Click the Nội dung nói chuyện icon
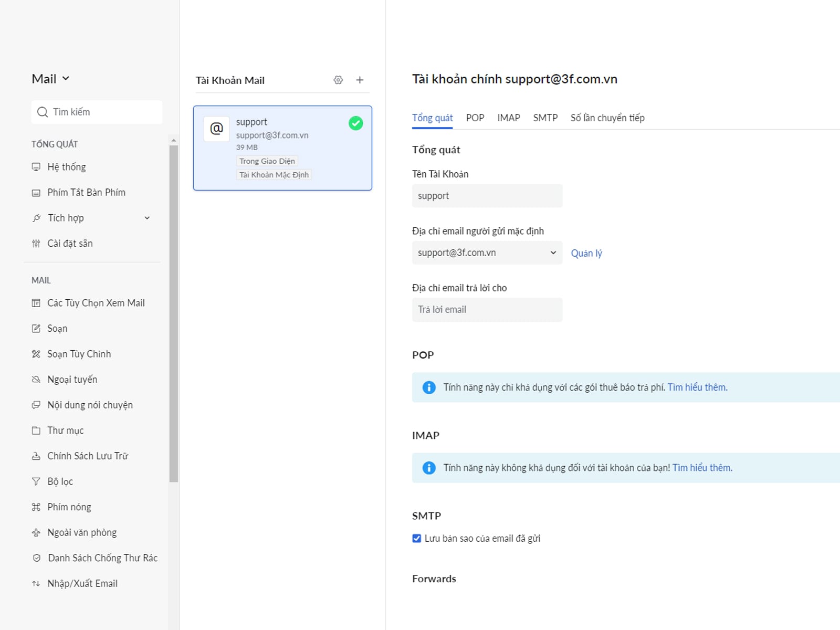Image resolution: width=840 pixels, height=630 pixels. click(x=36, y=405)
